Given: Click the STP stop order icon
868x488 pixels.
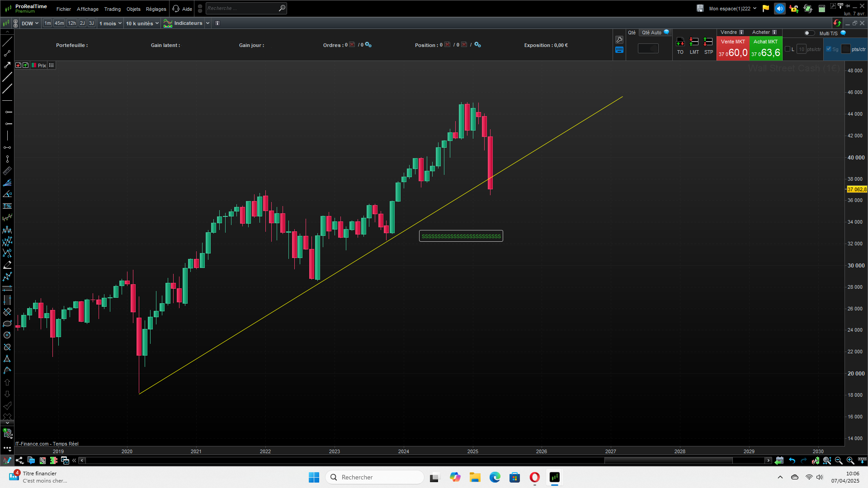Looking at the screenshot, I should (708, 42).
